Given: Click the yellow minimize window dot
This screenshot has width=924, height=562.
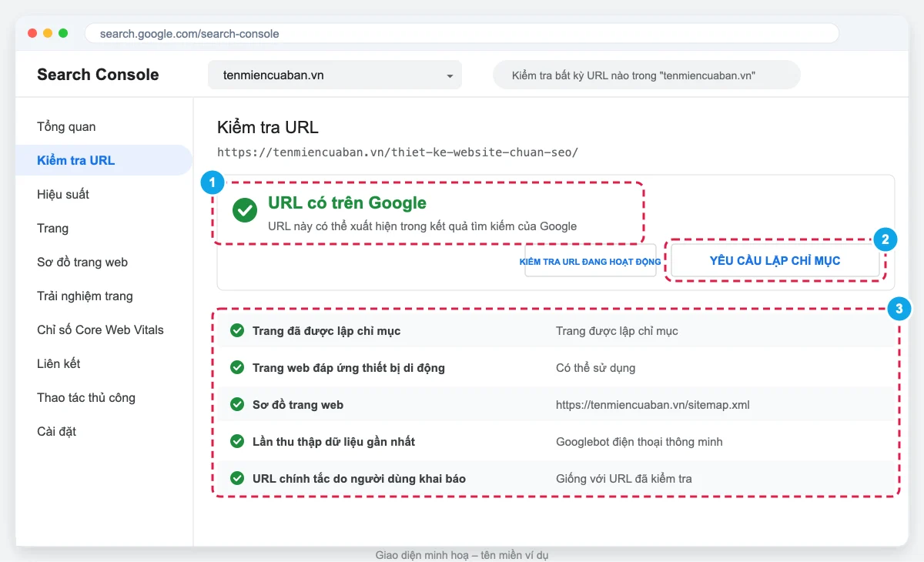Looking at the screenshot, I should click(x=48, y=33).
